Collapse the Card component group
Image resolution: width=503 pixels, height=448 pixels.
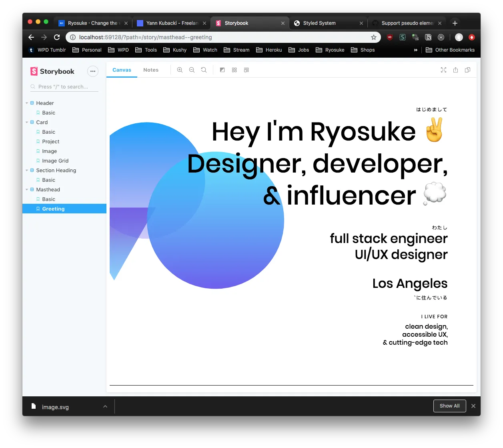[27, 123]
